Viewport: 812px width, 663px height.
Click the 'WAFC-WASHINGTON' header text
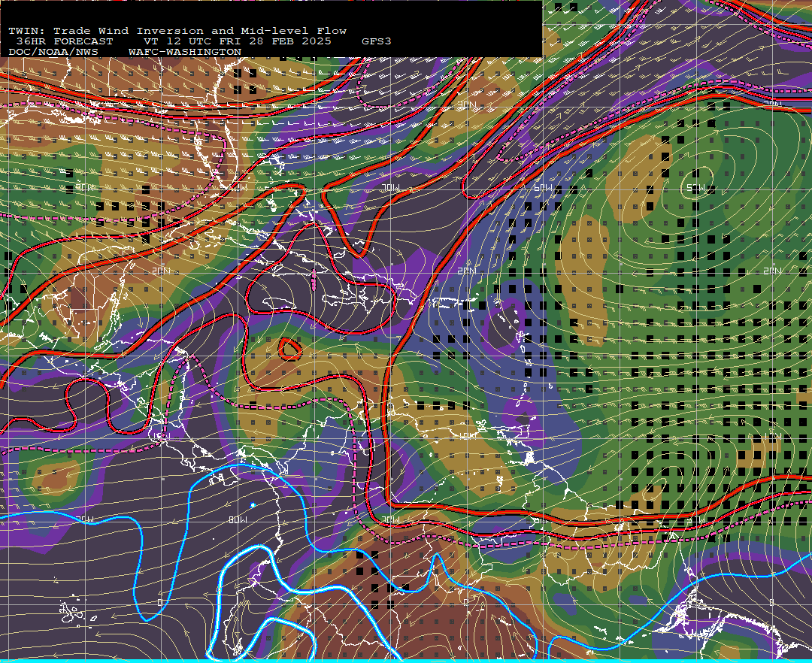[185, 53]
